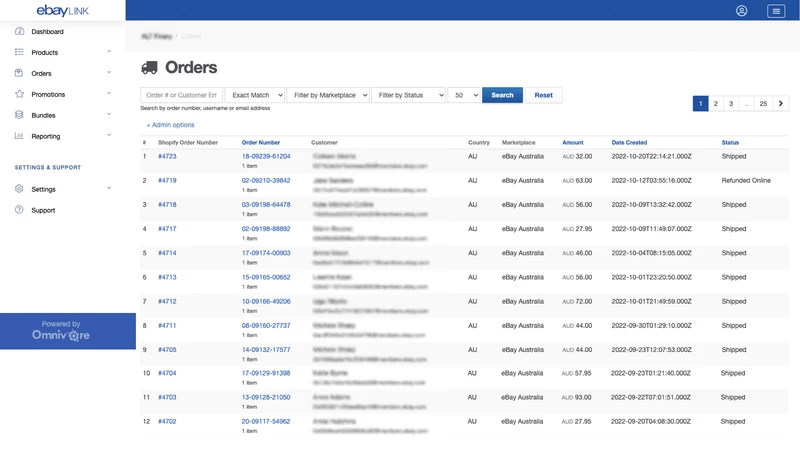Image resolution: width=800 pixels, height=450 pixels.
Task: Open the Promotions sidebar menu
Action: (48, 94)
